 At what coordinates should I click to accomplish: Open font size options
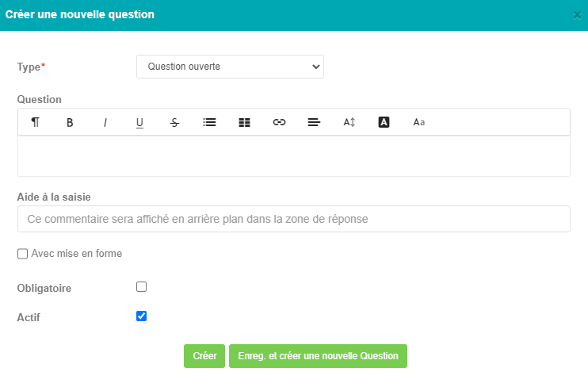349,122
